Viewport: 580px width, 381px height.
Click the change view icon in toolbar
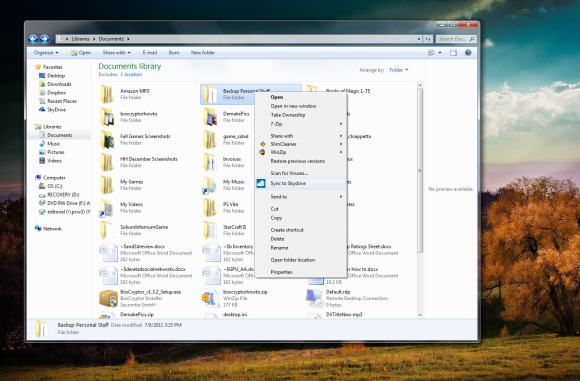click(431, 53)
